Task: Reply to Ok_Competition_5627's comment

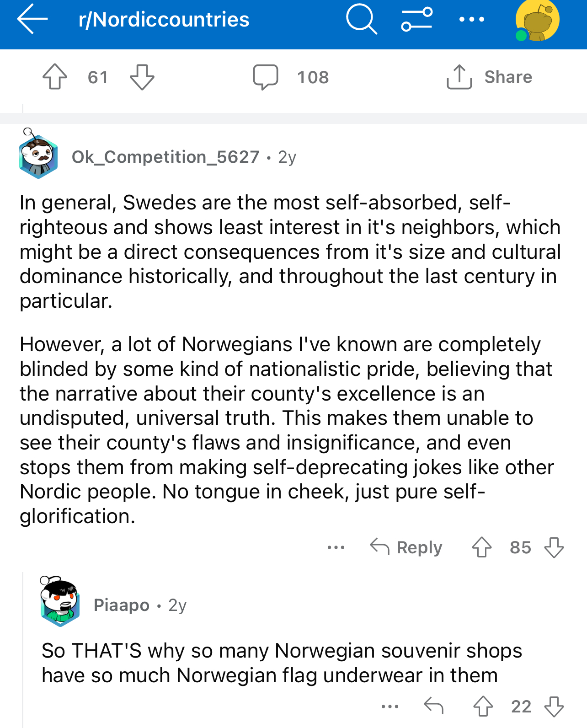Action: [406, 547]
